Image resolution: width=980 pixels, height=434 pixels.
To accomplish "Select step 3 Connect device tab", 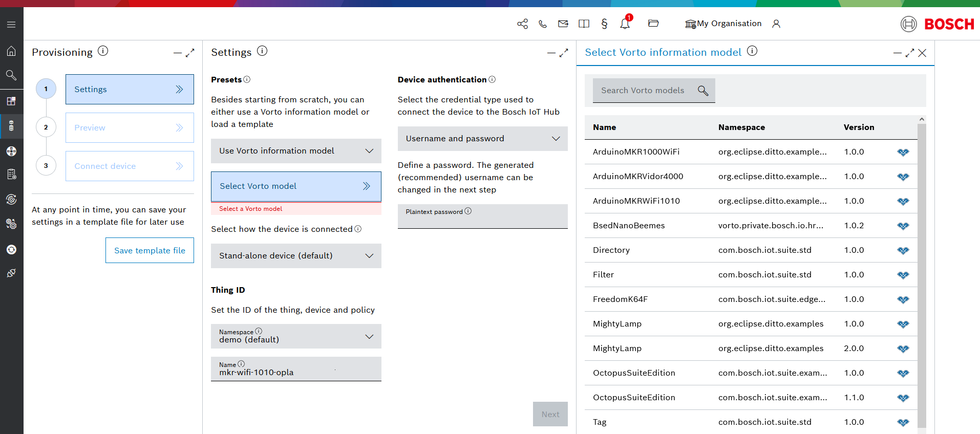I will coord(130,166).
